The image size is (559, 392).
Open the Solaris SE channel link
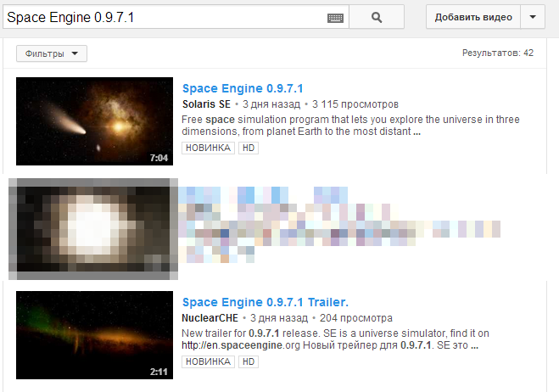click(x=206, y=104)
